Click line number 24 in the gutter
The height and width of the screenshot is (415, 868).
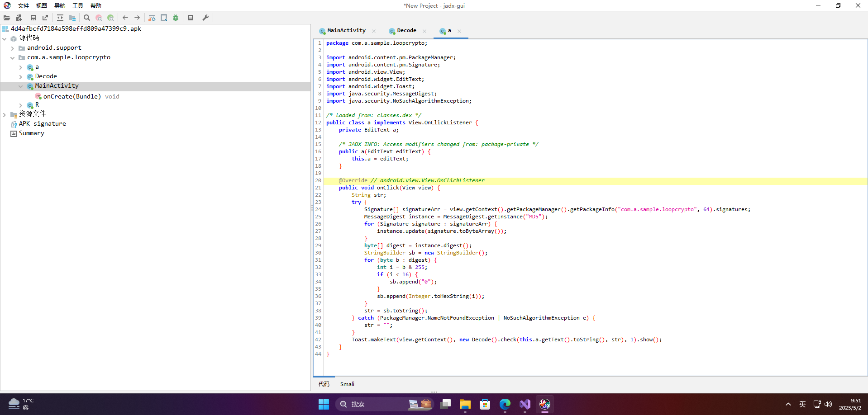(318, 209)
